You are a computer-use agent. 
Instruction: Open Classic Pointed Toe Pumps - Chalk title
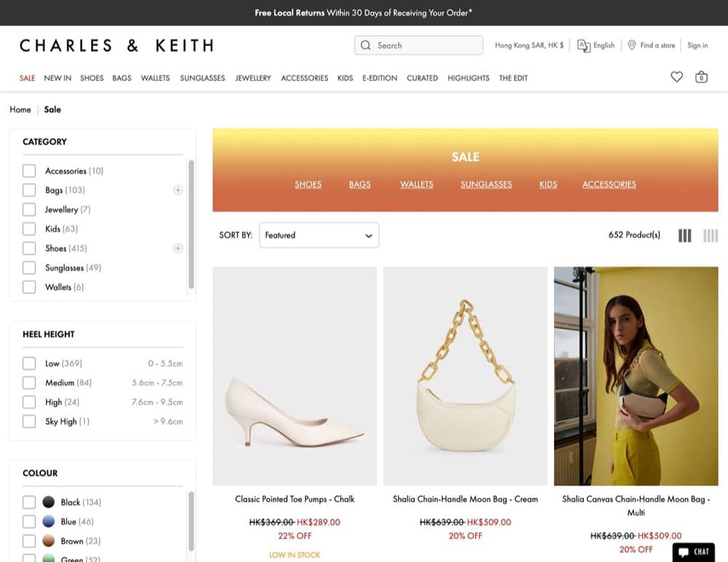(x=295, y=499)
